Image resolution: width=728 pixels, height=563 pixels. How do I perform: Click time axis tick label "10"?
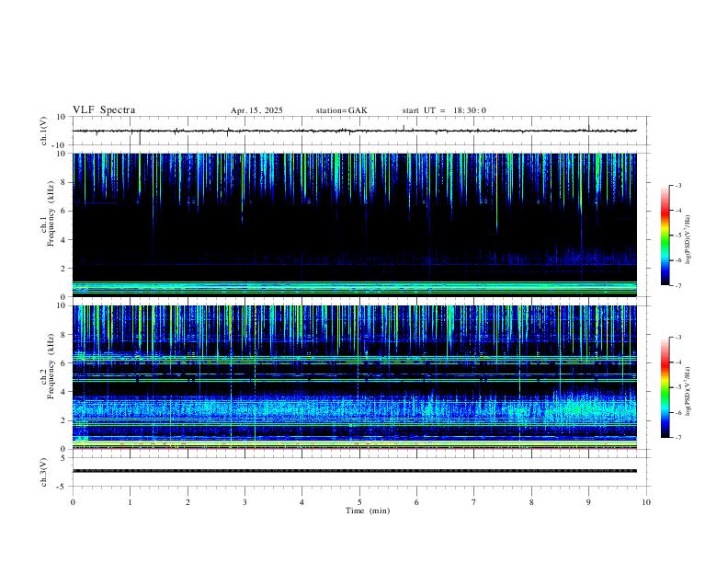(x=646, y=502)
